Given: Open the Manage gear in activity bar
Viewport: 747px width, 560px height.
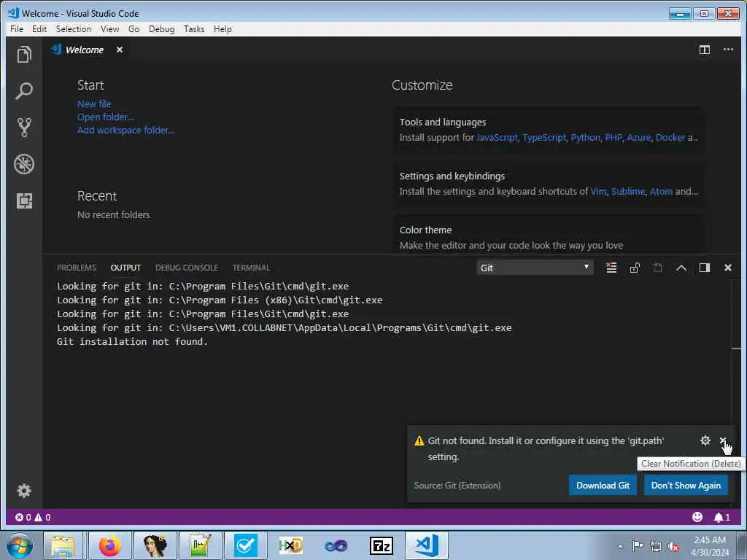Looking at the screenshot, I should (x=24, y=491).
